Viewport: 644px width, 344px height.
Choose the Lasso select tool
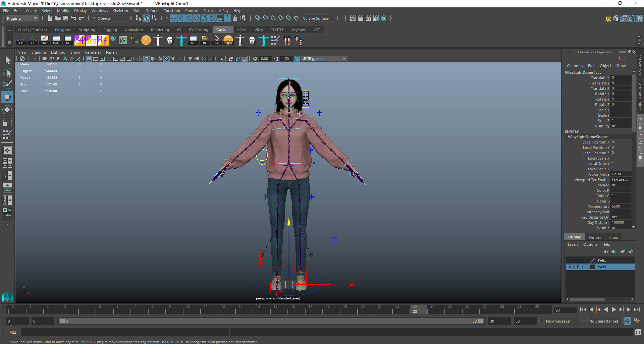point(7,72)
